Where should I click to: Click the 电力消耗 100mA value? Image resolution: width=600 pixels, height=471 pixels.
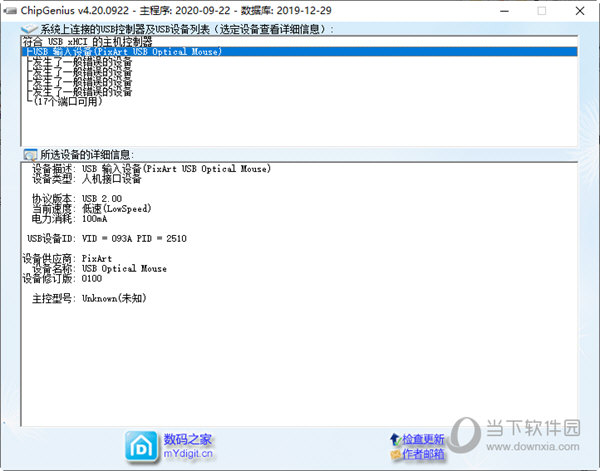pyautogui.click(x=95, y=219)
